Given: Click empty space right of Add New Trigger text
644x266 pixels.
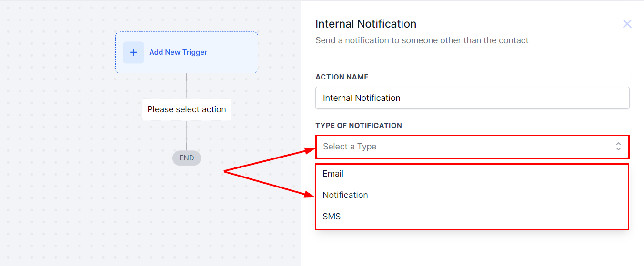Looking at the screenshot, I should click(x=233, y=52).
